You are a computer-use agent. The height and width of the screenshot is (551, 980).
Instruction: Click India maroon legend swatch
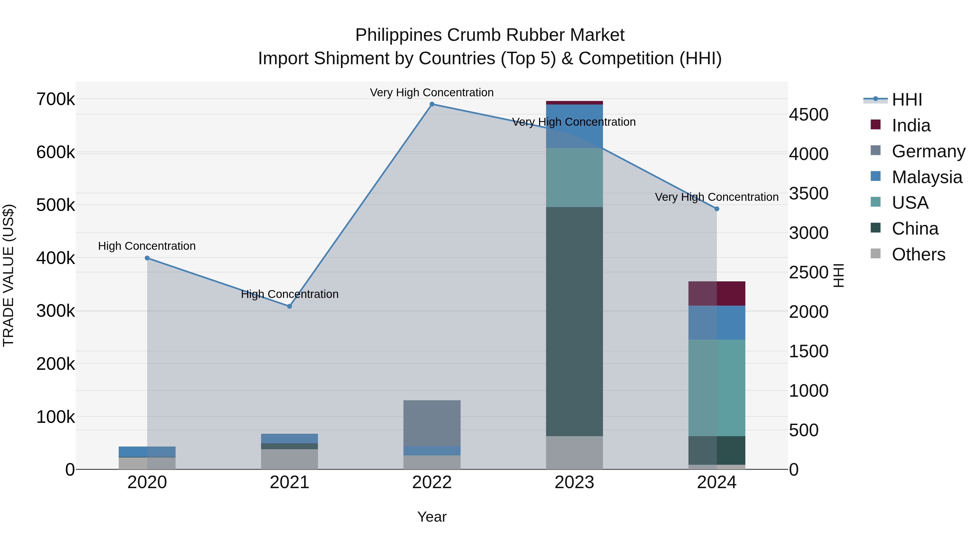click(x=875, y=125)
